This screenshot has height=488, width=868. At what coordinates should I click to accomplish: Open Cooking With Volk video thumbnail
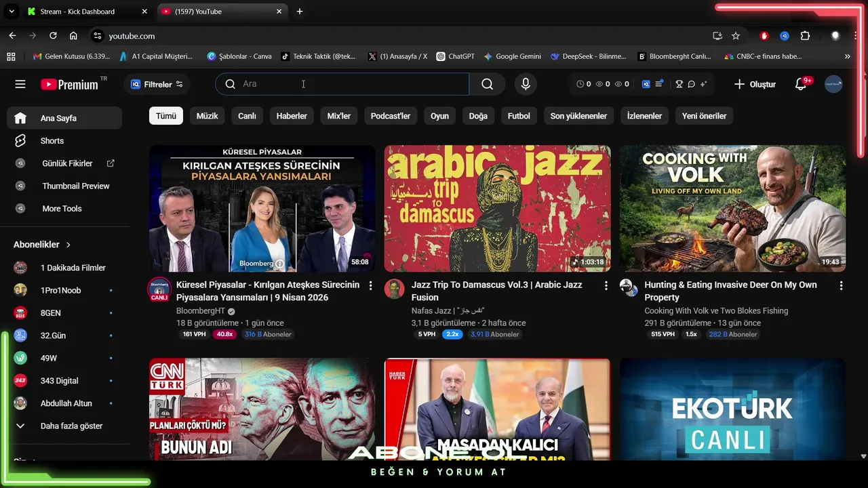pos(732,209)
